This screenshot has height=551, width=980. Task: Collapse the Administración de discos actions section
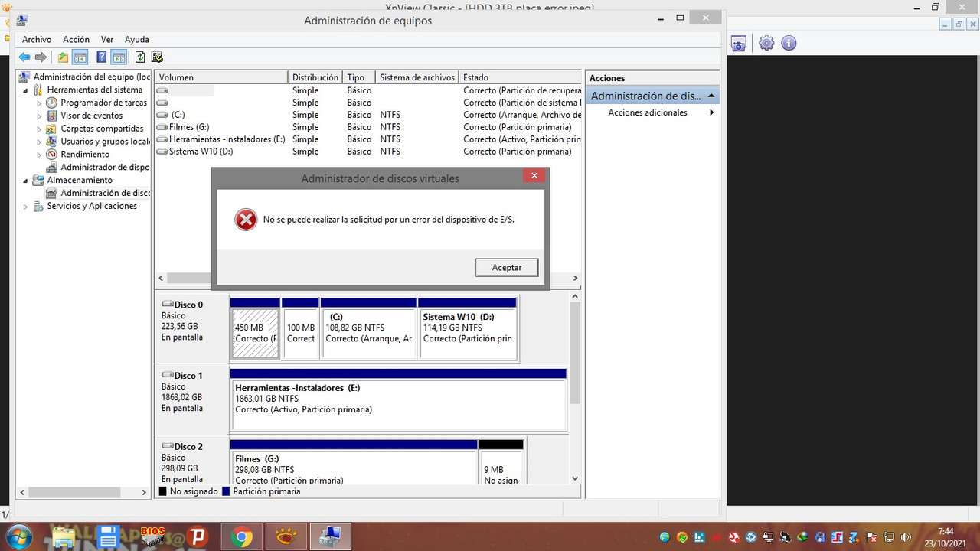pyautogui.click(x=711, y=95)
